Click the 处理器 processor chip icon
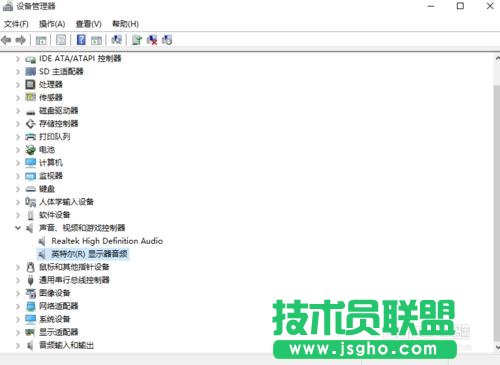Image resolution: width=500 pixels, height=365 pixels. coord(30,85)
